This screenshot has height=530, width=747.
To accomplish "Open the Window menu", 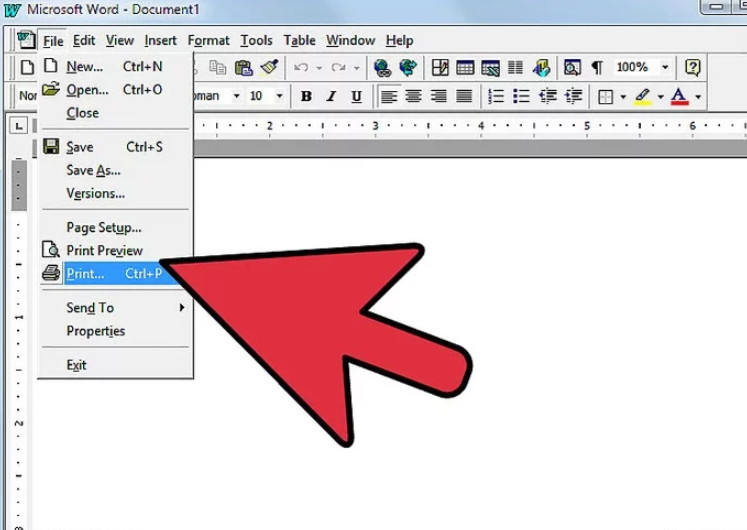I will [x=351, y=40].
